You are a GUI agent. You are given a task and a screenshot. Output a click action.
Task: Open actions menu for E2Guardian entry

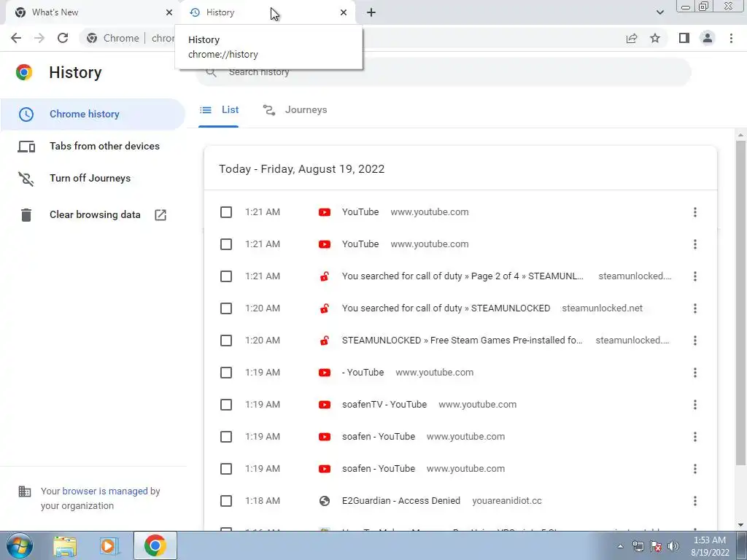695,501
